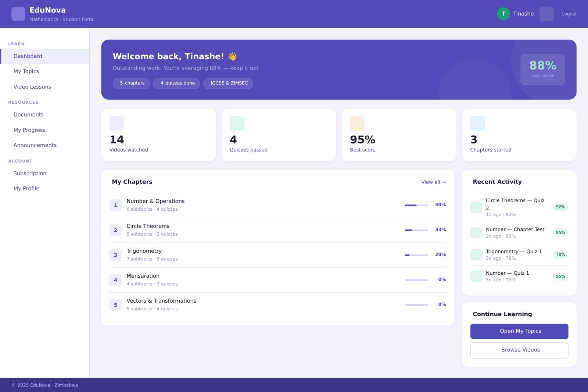The width and height of the screenshot is (588, 392).
Task: Click the 33% progress value
Action: tap(440, 230)
